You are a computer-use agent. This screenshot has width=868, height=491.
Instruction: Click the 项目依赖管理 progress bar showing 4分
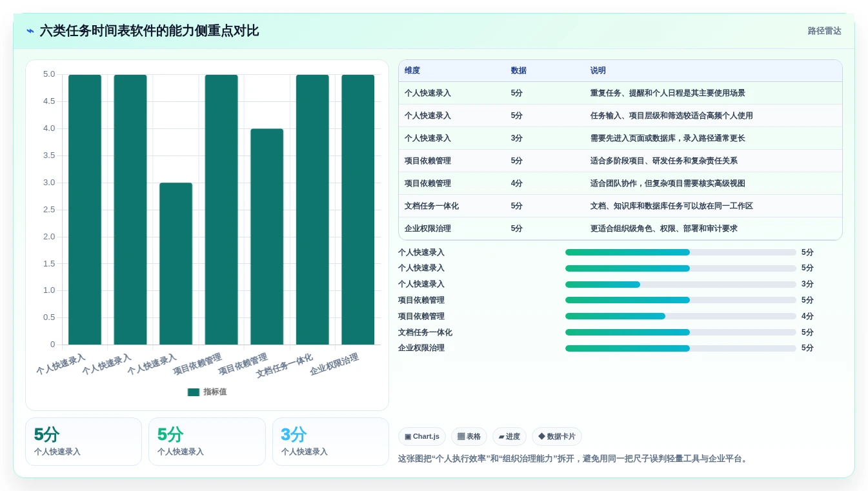[x=681, y=316]
